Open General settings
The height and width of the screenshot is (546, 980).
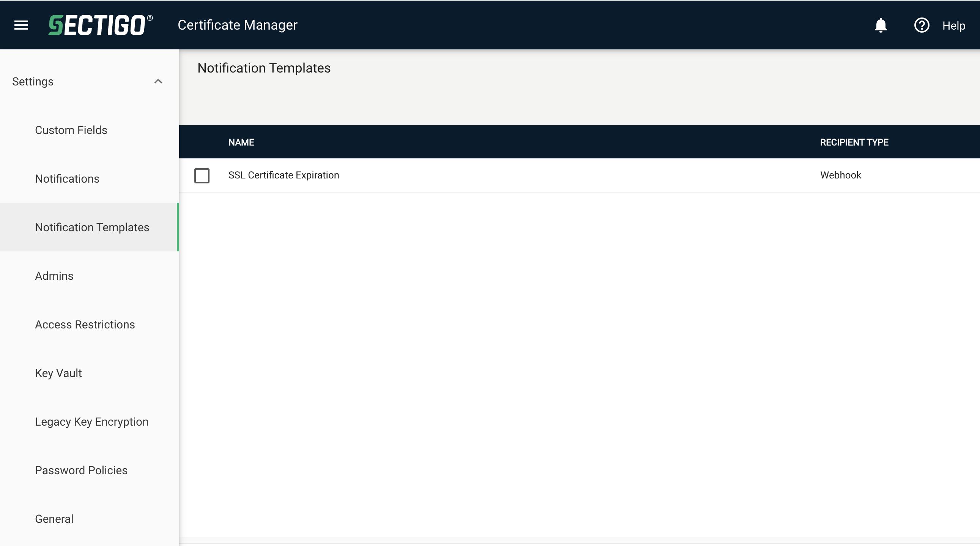pos(54,519)
